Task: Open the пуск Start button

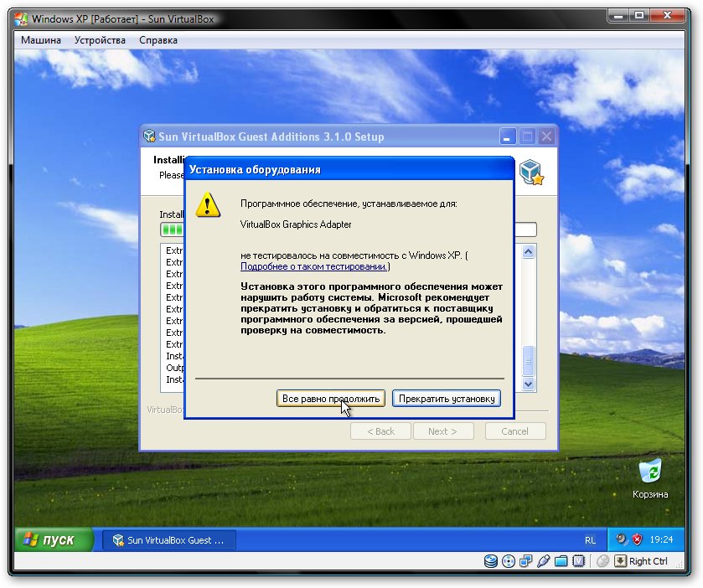Action: point(54,539)
